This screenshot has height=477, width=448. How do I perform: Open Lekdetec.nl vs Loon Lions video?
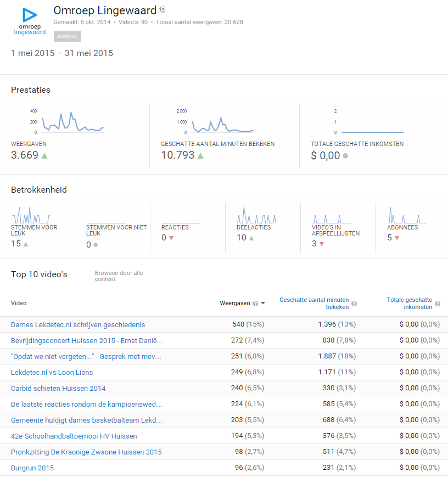52,372
